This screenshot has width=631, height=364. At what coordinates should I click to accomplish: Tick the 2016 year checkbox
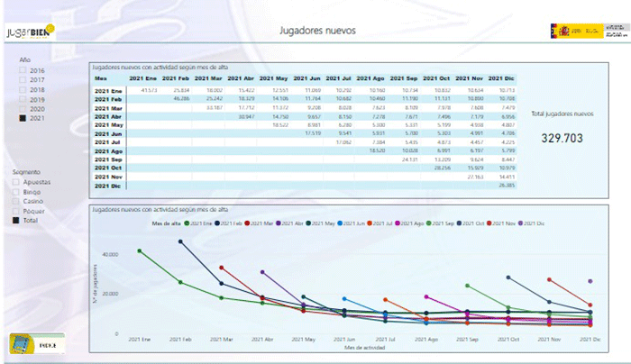click(x=23, y=70)
